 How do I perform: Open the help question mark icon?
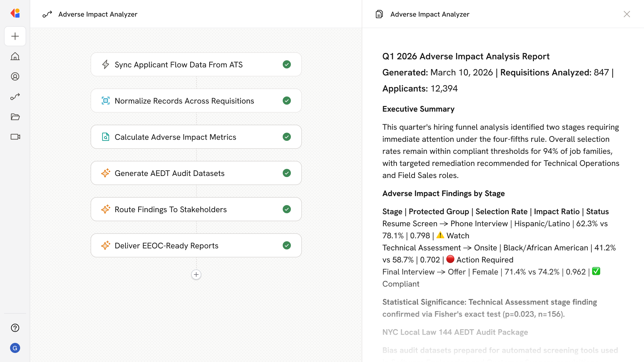[15, 328]
